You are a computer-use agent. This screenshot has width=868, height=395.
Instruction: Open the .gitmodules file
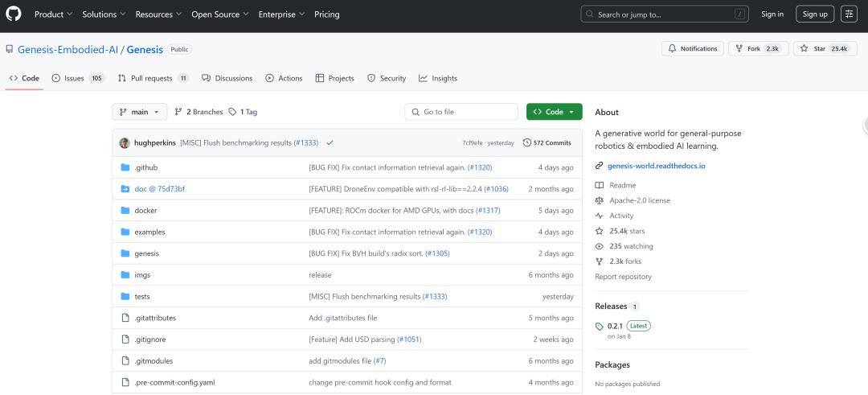pyautogui.click(x=154, y=360)
